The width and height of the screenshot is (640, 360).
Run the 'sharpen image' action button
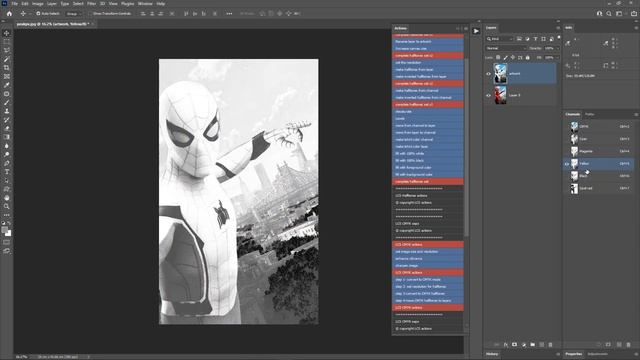[x=428, y=265]
